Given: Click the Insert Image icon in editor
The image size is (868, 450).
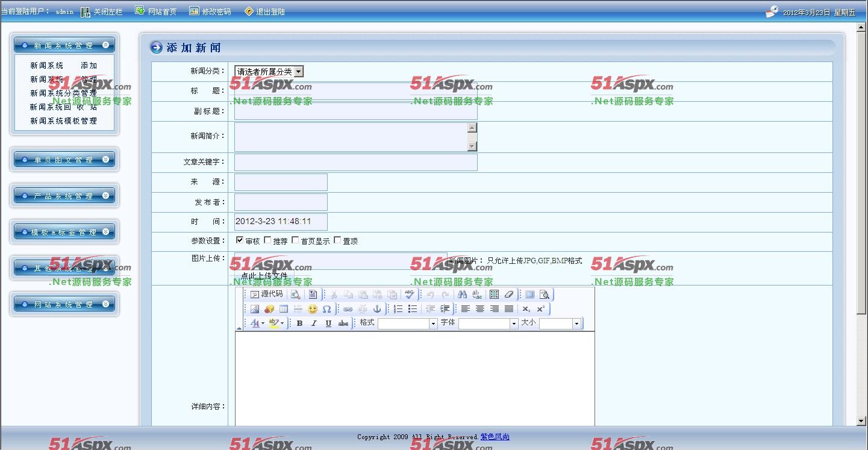Looking at the screenshot, I should [x=255, y=309].
